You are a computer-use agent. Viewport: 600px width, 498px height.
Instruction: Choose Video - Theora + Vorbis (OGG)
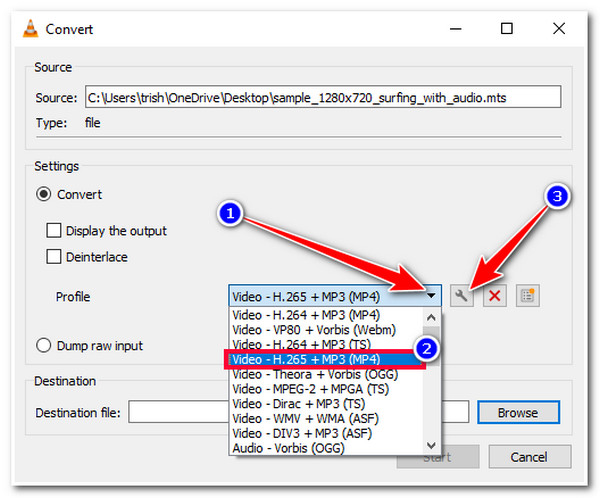click(x=326, y=374)
